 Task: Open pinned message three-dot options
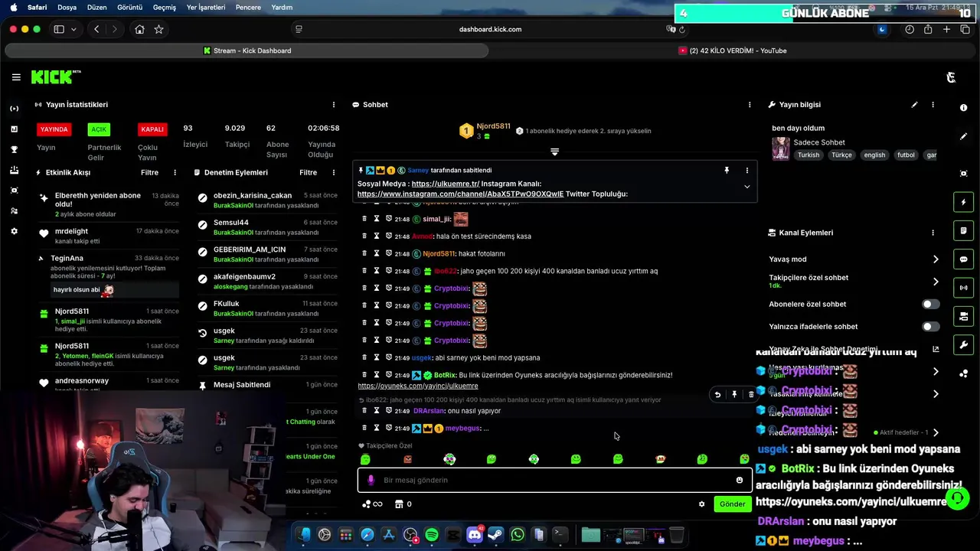point(747,171)
